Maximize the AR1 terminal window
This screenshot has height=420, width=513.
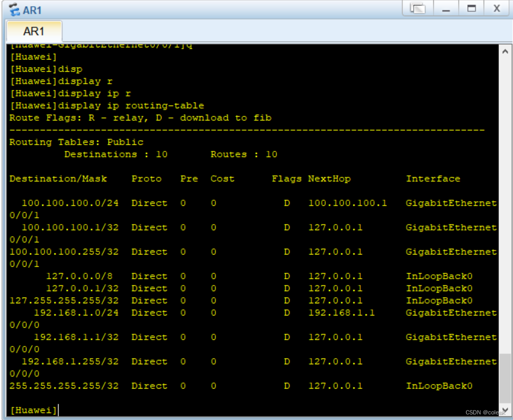tap(471, 8)
